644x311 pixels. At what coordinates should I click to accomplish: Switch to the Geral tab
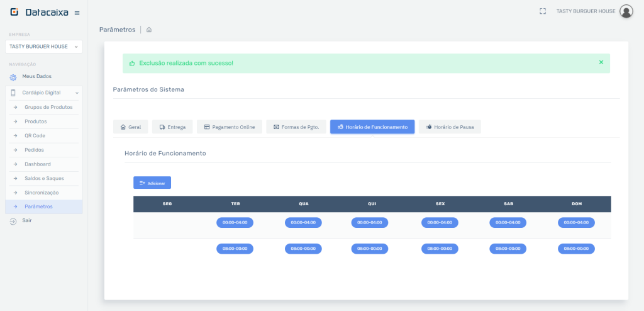(x=131, y=127)
